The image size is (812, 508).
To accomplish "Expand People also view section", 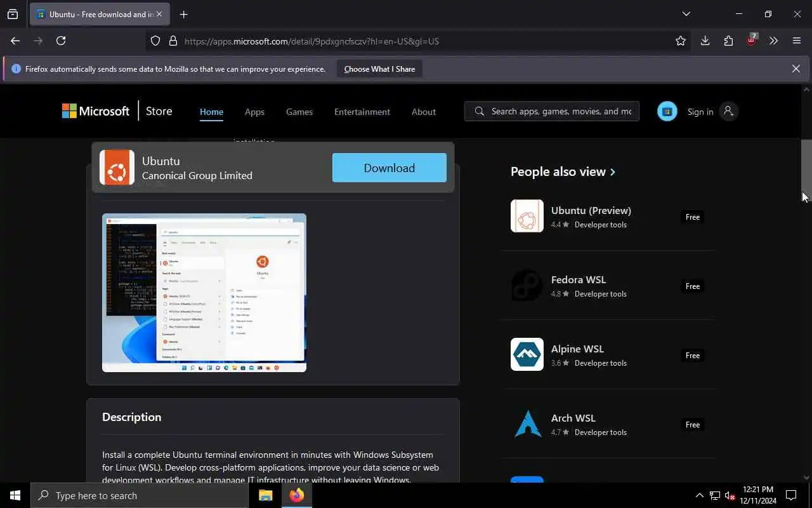I will point(563,171).
